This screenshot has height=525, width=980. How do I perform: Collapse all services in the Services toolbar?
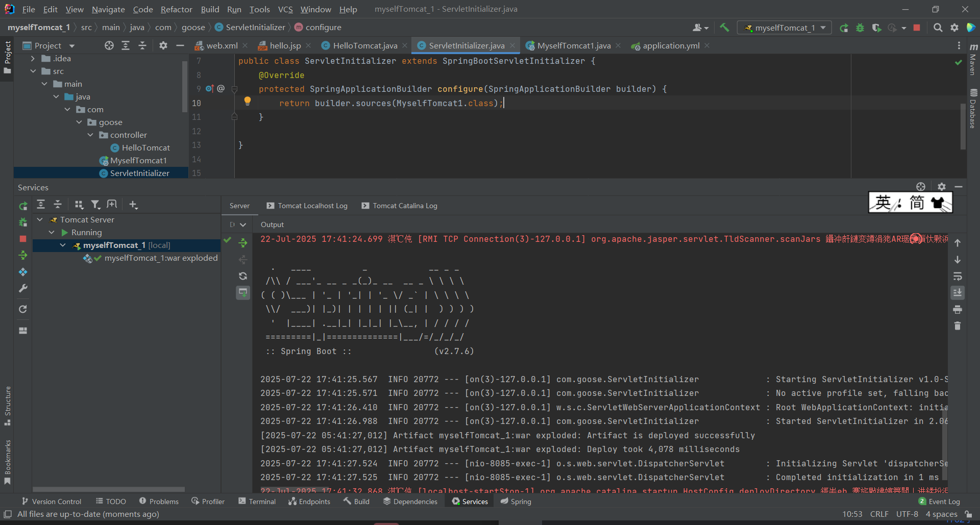(58, 205)
